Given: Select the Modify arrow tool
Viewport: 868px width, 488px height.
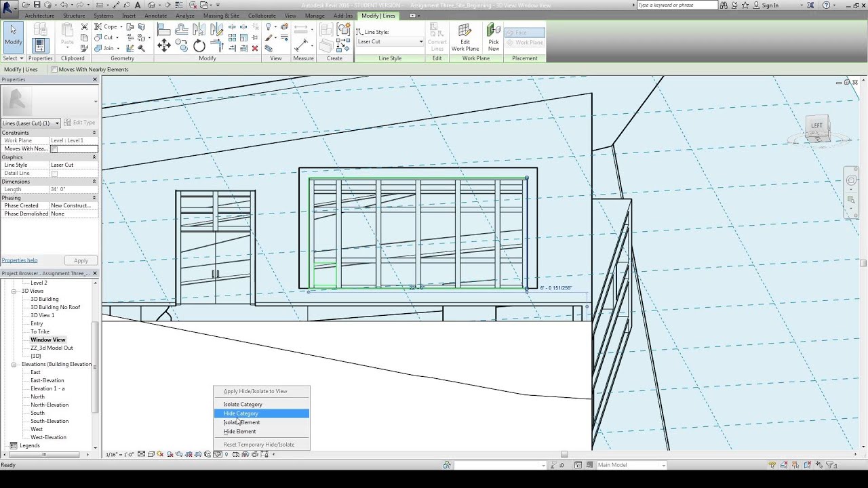Looking at the screenshot, I should pos(14,37).
